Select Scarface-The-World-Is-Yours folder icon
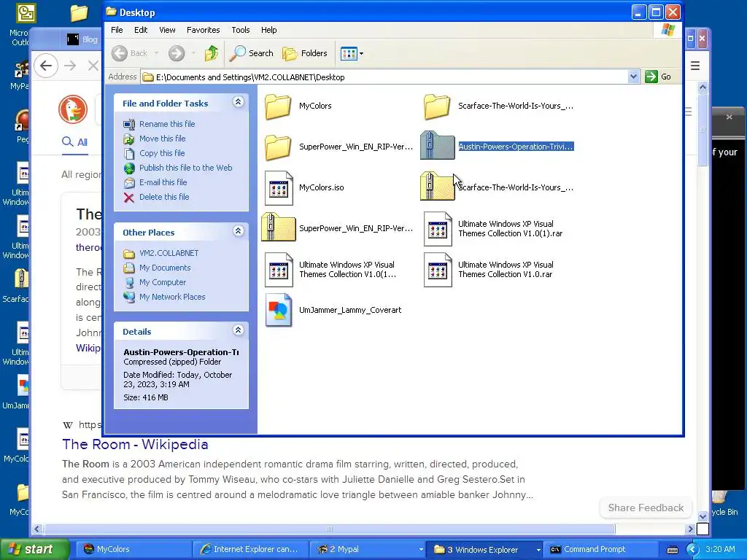Screen dimensions: 747x560 (437, 106)
